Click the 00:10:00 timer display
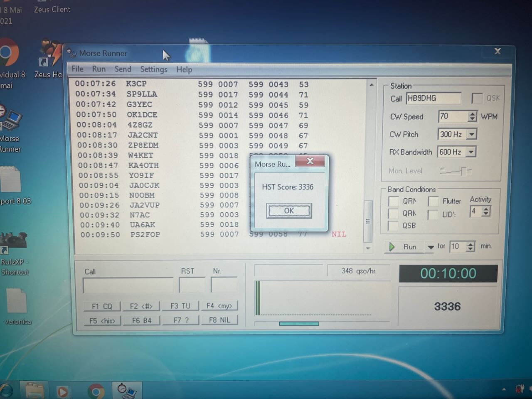The image size is (532, 399). (448, 273)
